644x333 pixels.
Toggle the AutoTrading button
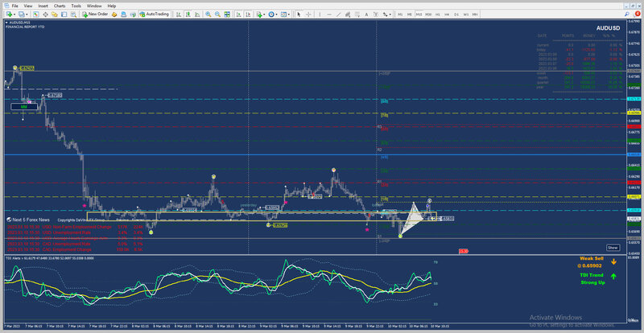(155, 14)
